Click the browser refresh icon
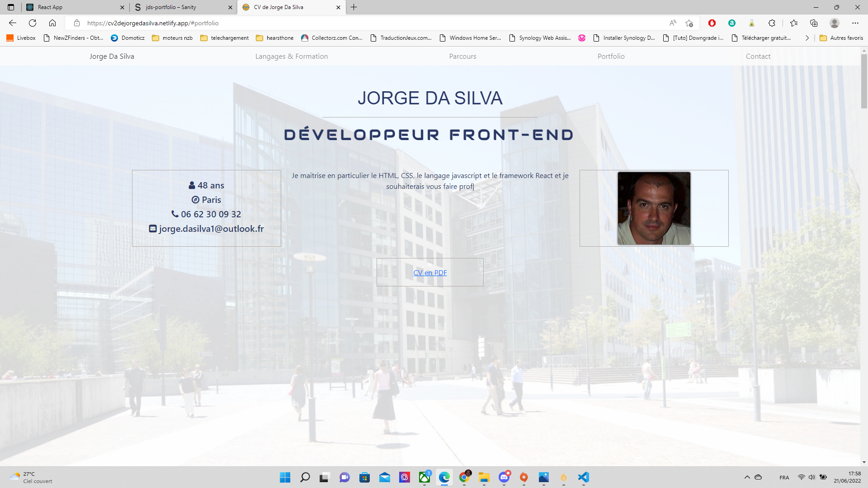868x488 pixels. click(33, 23)
